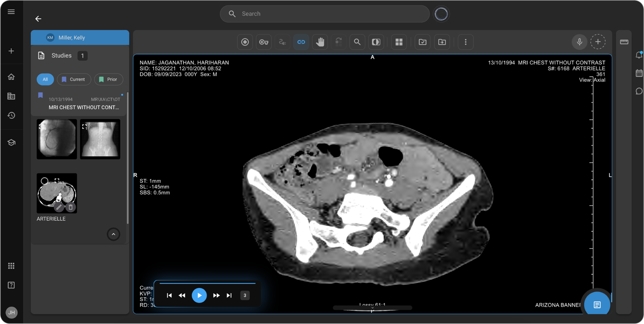644x324 pixels.
Task: Toggle the Prior studies filter
Action: click(108, 79)
